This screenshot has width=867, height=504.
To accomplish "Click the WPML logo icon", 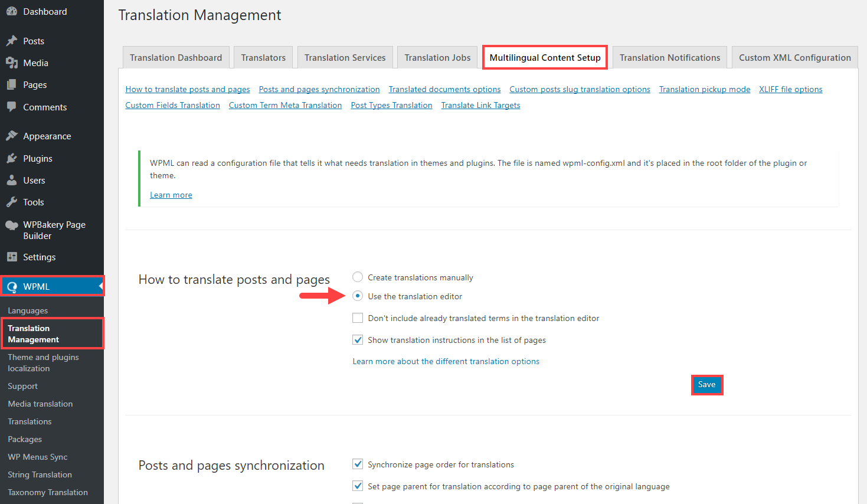I will (12, 286).
